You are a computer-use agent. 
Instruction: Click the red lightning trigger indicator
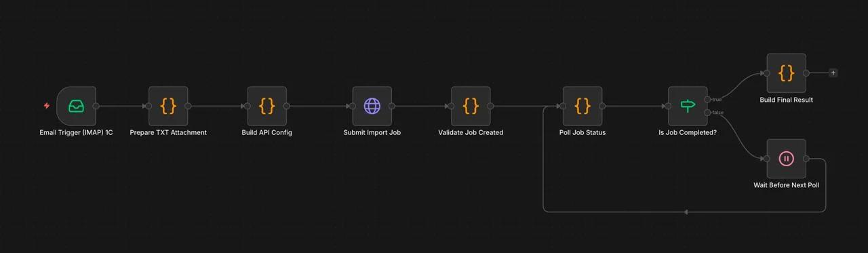point(47,106)
